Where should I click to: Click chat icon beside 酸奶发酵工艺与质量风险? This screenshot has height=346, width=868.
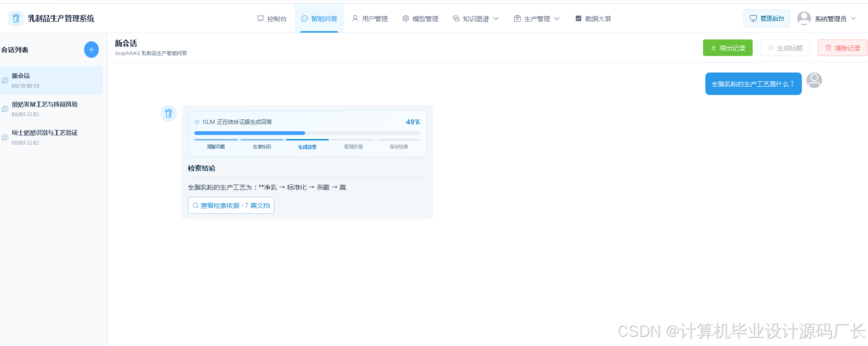[5, 109]
